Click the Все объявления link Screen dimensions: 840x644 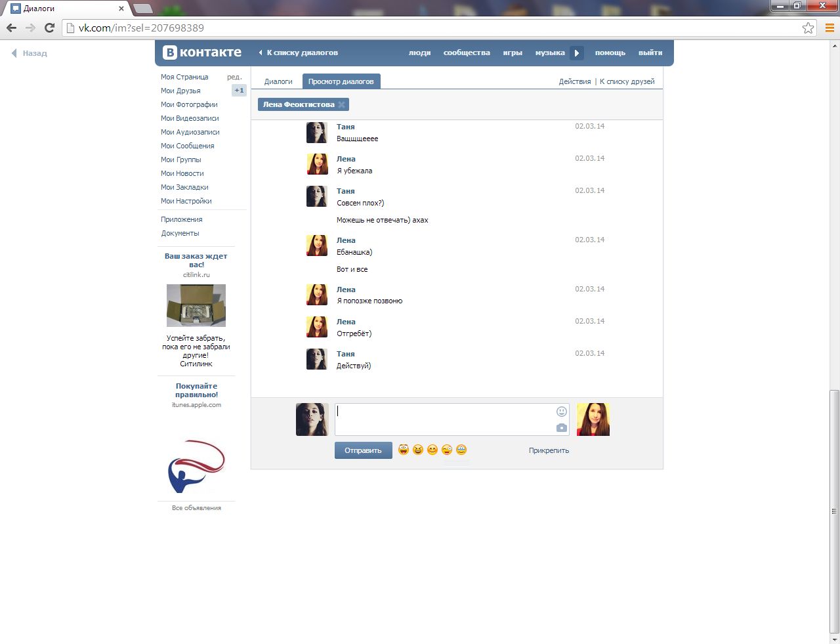click(x=196, y=507)
